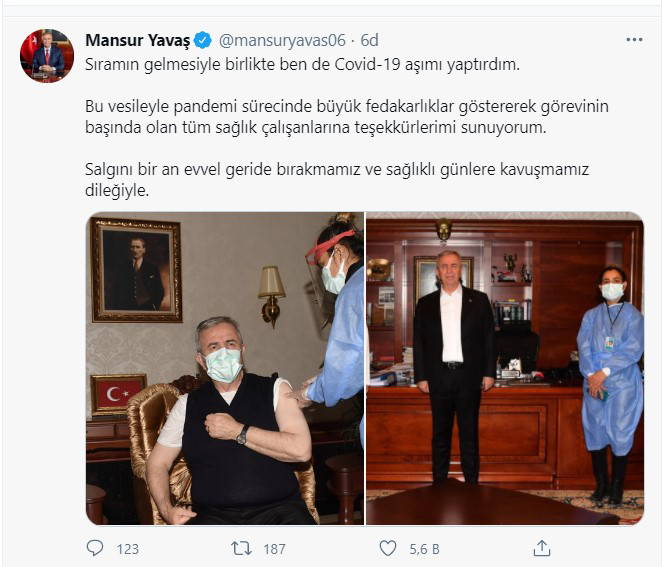Click the 5,6 B likes count

pos(424,549)
